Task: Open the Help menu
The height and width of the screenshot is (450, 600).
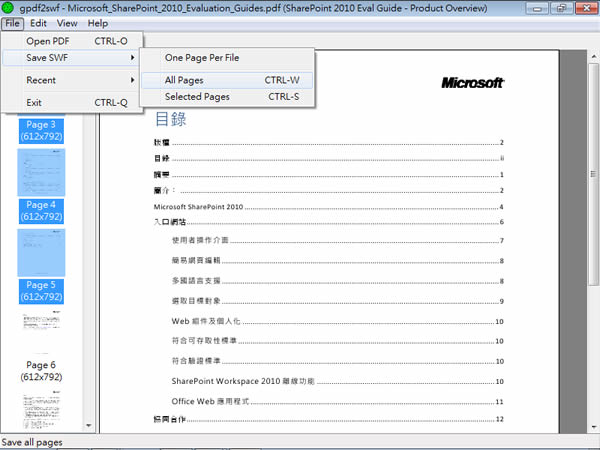Action: tap(98, 23)
